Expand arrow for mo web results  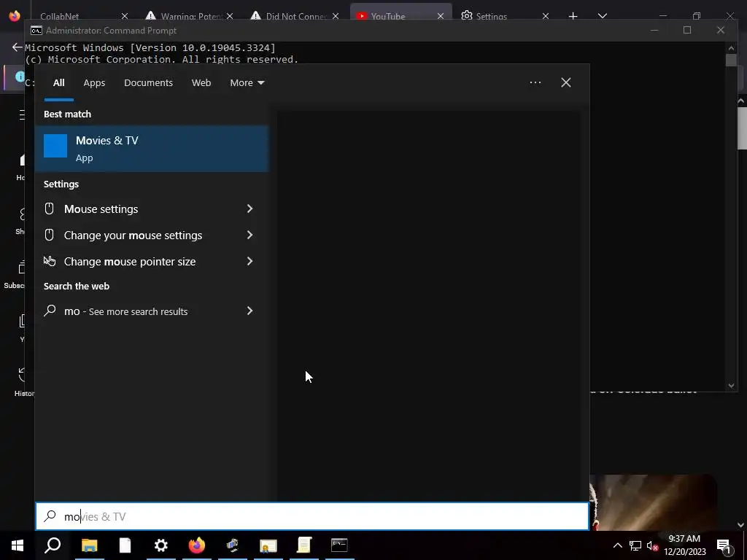click(249, 311)
